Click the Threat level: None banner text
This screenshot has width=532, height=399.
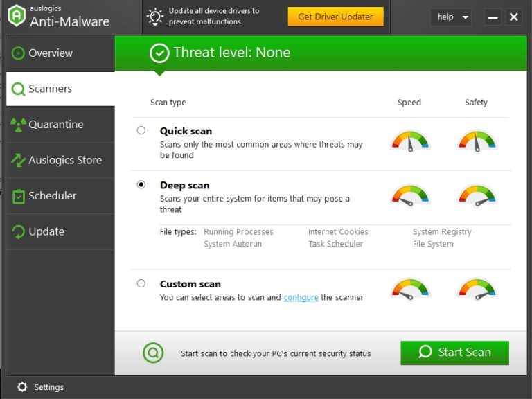(x=232, y=53)
